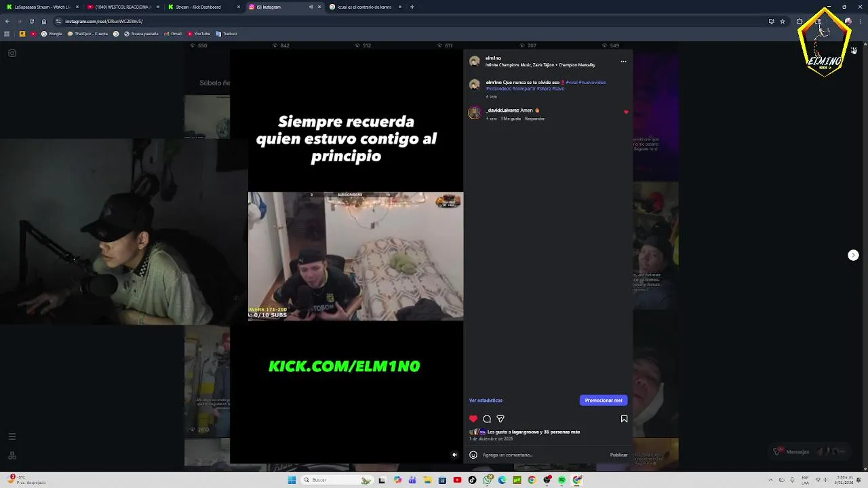This screenshot has height=488, width=868.
Task: Open a new browser tab
Action: [x=412, y=7]
